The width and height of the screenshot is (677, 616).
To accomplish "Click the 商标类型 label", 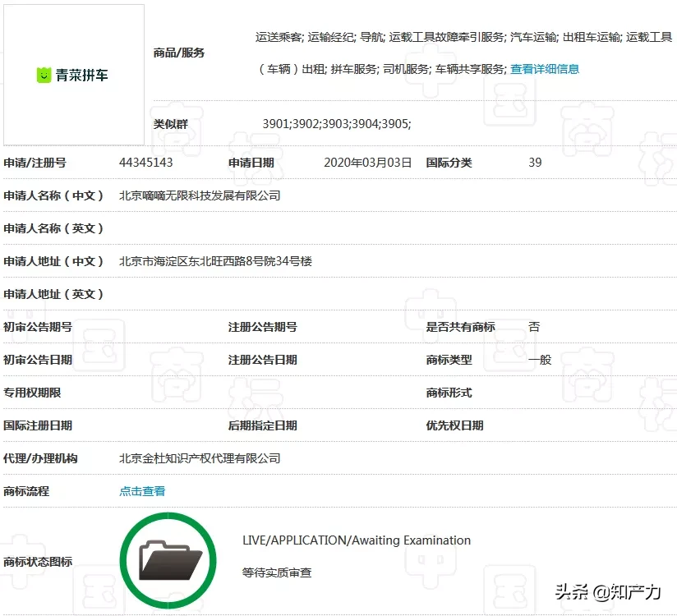I will coord(449,360).
